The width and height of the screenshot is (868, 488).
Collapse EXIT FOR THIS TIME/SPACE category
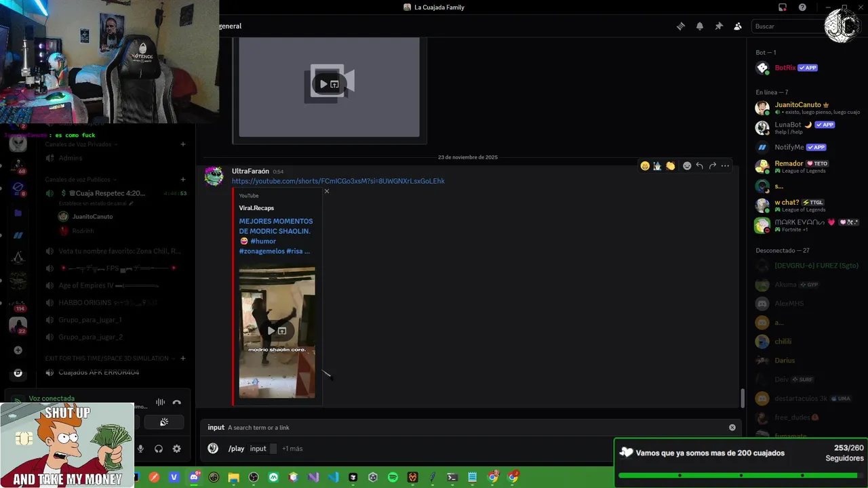coord(110,359)
